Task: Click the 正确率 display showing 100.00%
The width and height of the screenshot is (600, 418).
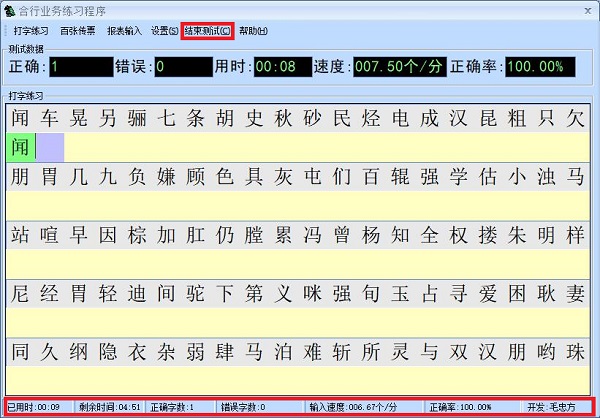Action: point(539,67)
